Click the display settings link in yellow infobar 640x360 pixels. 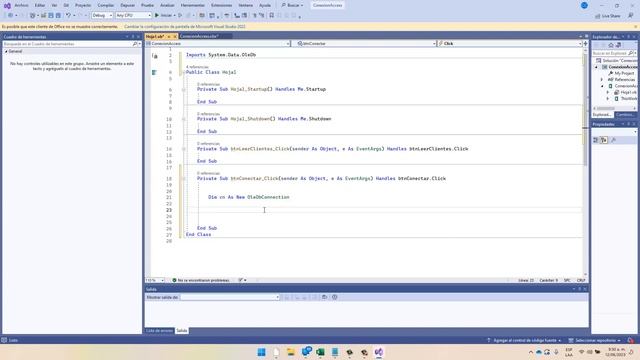coord(185,27)
